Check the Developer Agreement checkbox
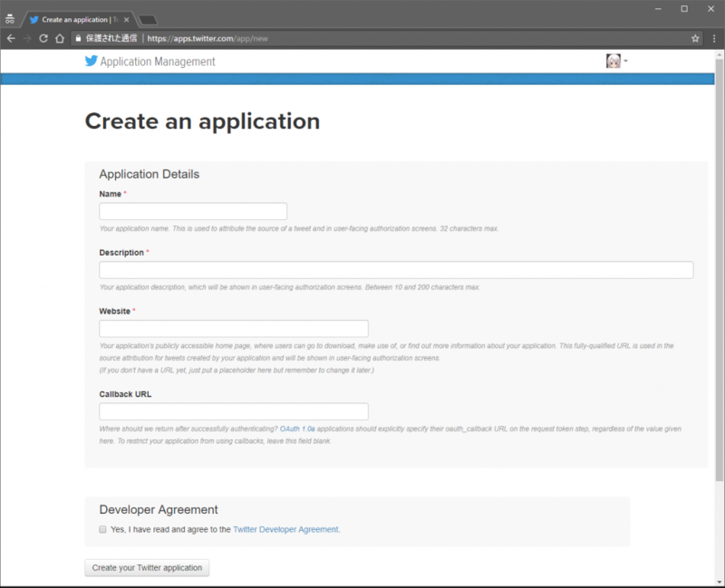This screenshot has width=725, height=588. click(102, 529)
